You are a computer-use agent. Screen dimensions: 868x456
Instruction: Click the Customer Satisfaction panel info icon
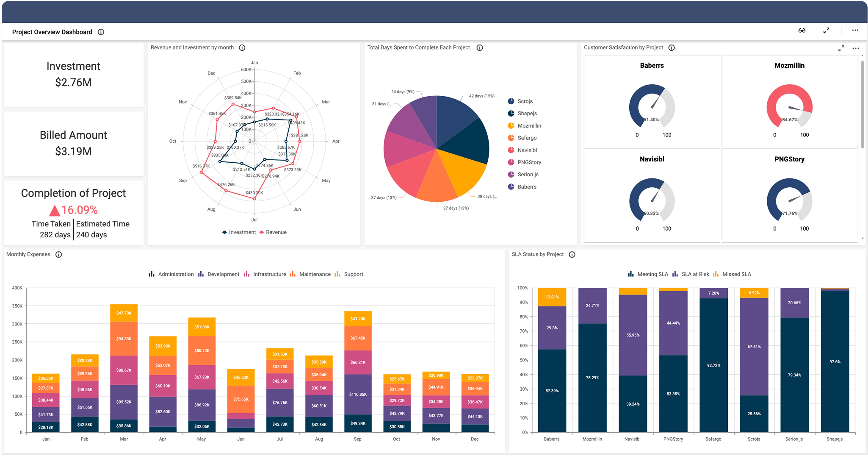[672, 47]
